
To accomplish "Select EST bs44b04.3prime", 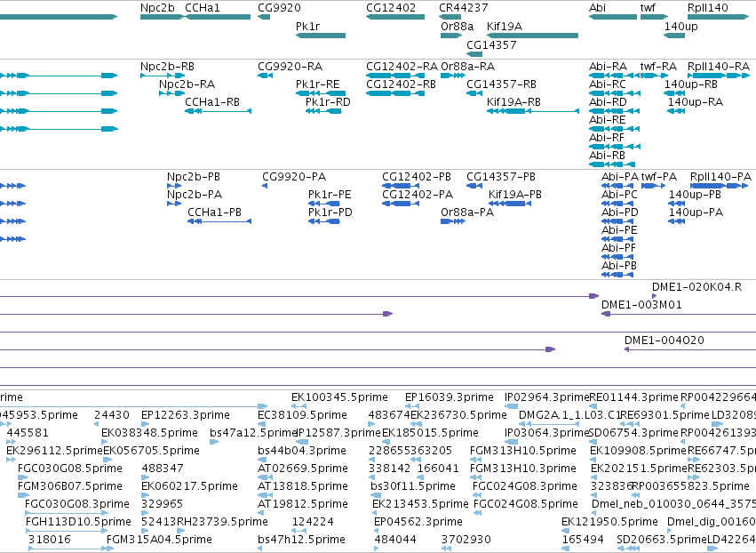I will coord(263,460).
